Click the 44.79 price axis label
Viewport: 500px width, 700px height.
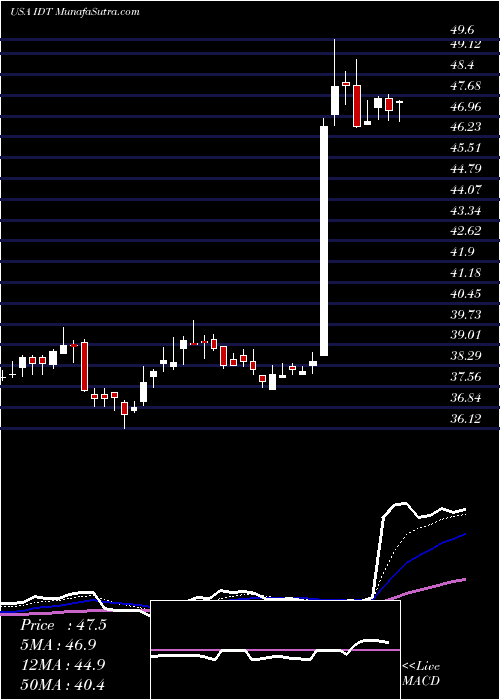coord(466,168)
